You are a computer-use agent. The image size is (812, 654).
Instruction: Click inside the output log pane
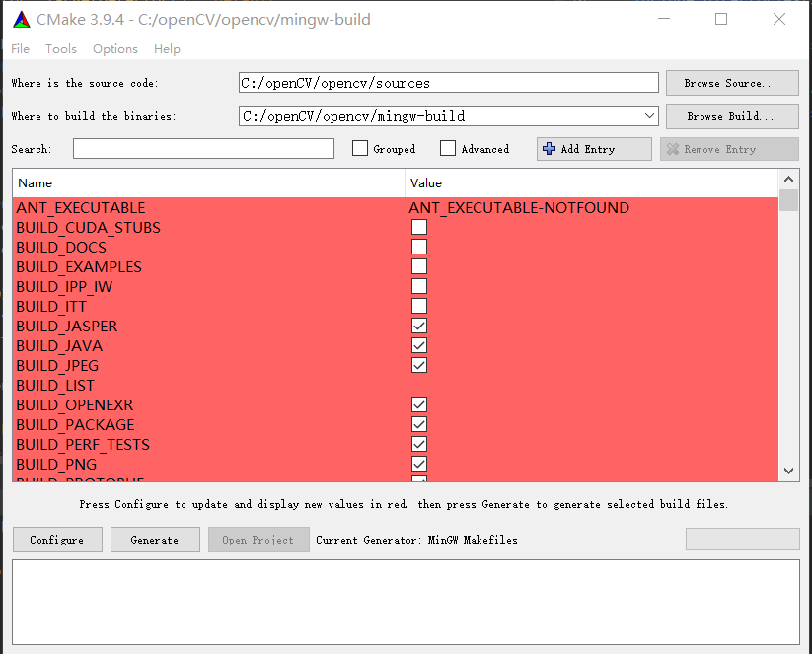[x=406, y=602]
